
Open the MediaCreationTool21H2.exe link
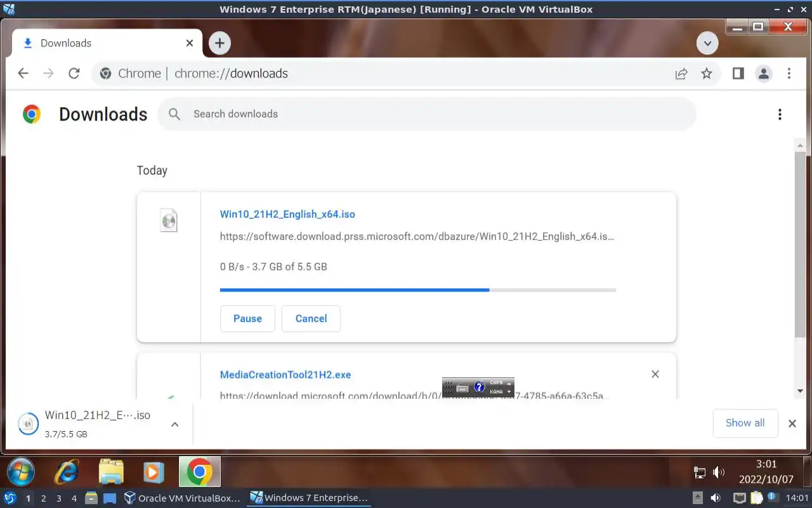coord(285,375)
